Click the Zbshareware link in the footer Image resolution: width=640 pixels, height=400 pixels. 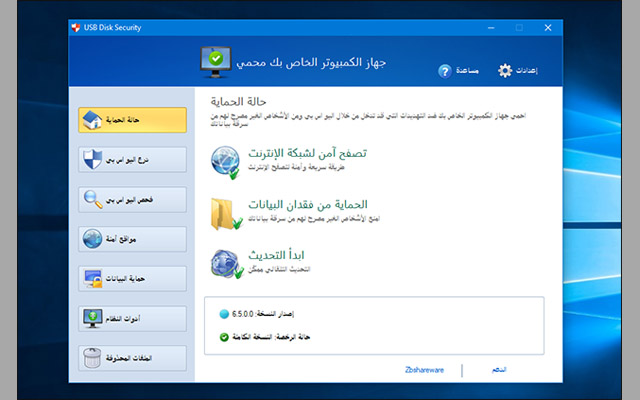point(425,370)
